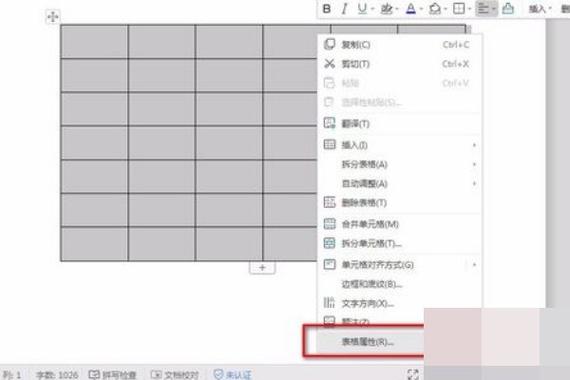
Task: Open 插入(I) submenu in context menu
Action: (x=399, y=145)
